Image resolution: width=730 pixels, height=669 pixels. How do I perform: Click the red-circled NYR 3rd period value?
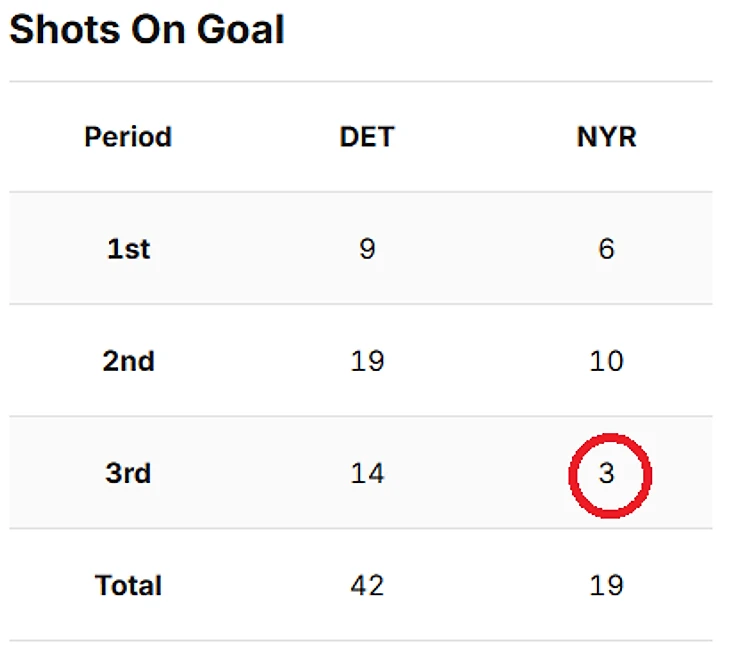(x=607, y=474)
